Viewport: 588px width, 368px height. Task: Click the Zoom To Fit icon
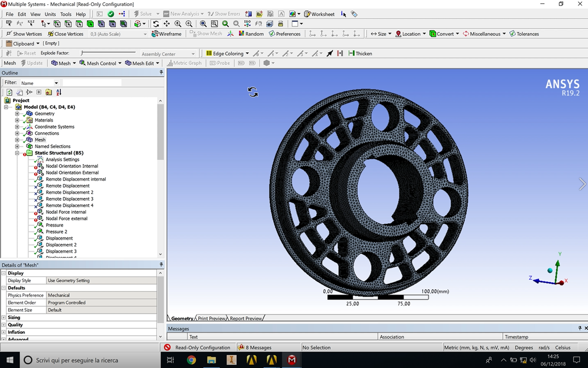click(x=203, y=24)
